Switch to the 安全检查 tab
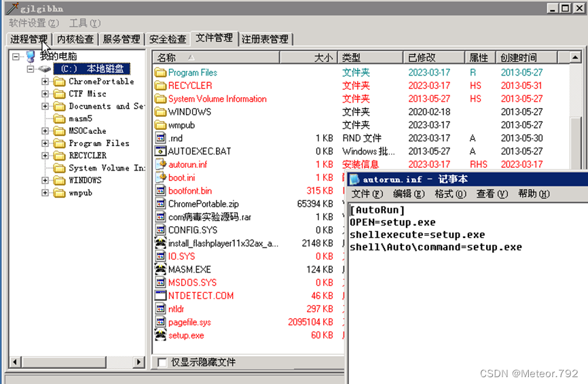 (168, 39)
